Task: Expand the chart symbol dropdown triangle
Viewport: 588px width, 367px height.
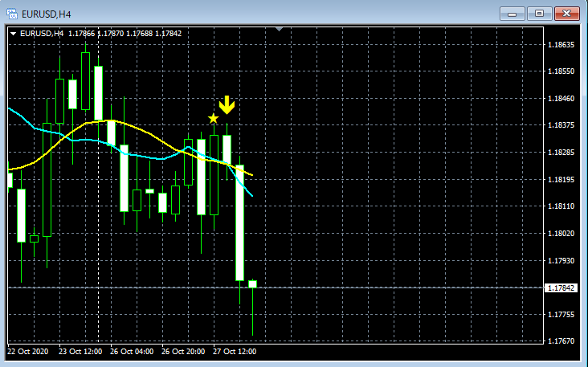Action: click(13, 34)
